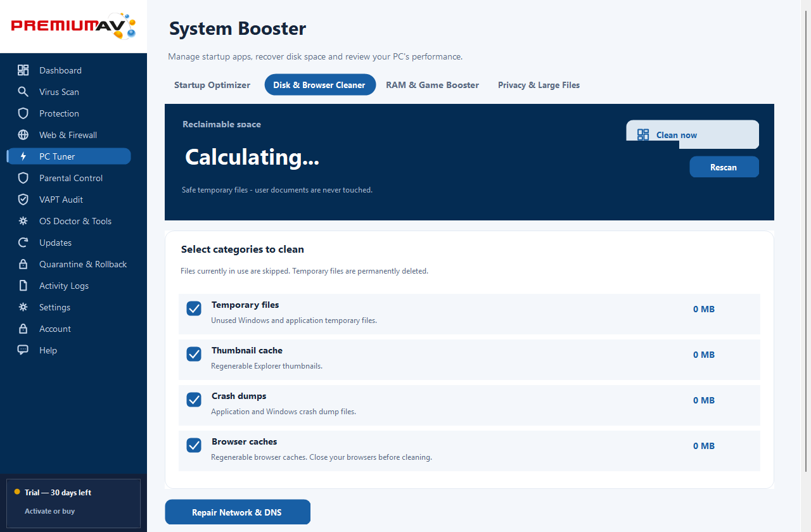The height and width of the screenshot is (532, 811).
Task: Click the Account padlock icon
Action: tap(23, 329)
